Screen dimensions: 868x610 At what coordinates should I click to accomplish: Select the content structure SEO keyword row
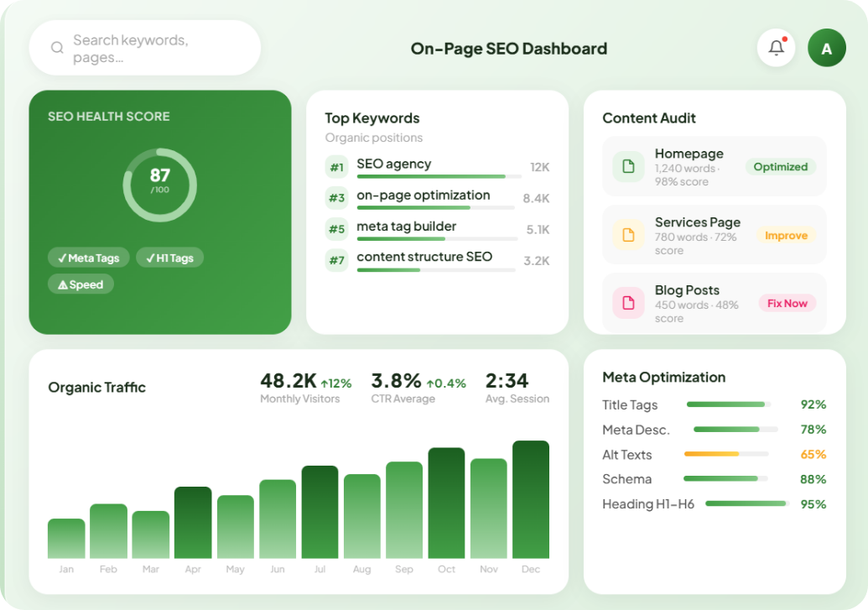coord(437,260)
